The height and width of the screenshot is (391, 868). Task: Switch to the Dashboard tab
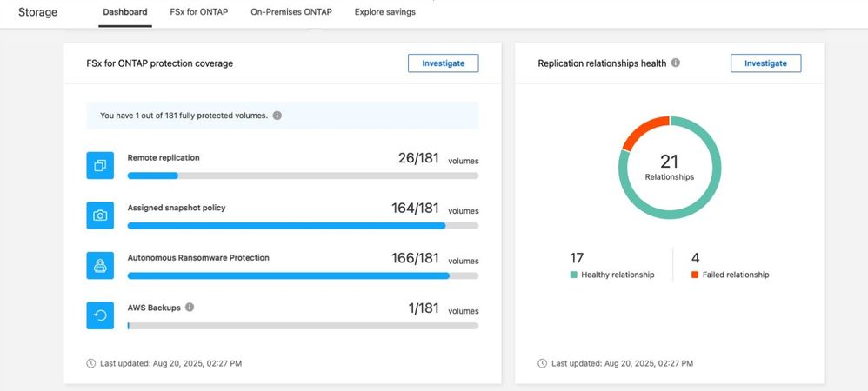click(125, 12)
